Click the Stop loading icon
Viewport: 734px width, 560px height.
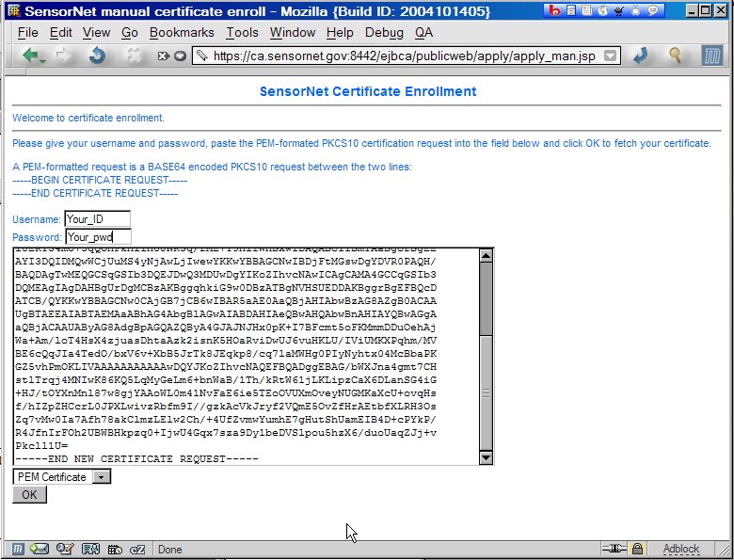click(135, 56)
